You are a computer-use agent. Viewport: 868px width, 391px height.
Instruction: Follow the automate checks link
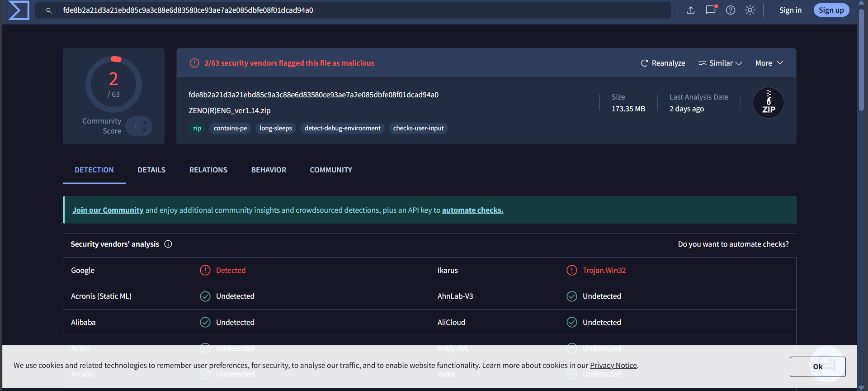[472, 210]
